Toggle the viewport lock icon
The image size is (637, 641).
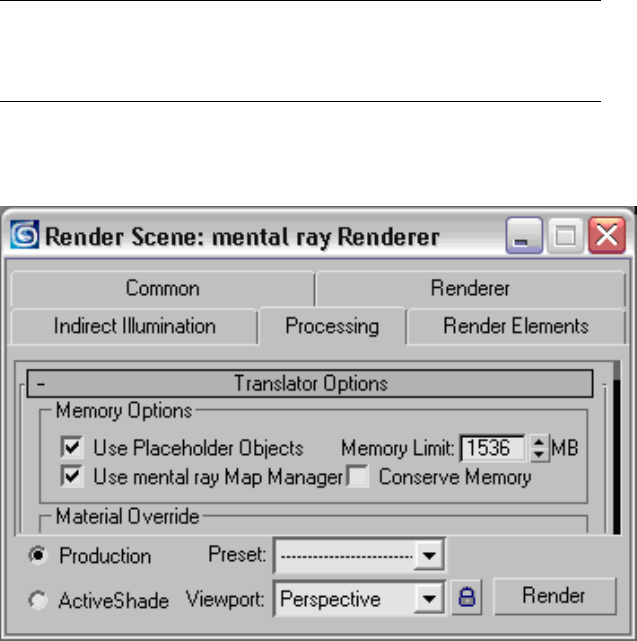(467, 597)
